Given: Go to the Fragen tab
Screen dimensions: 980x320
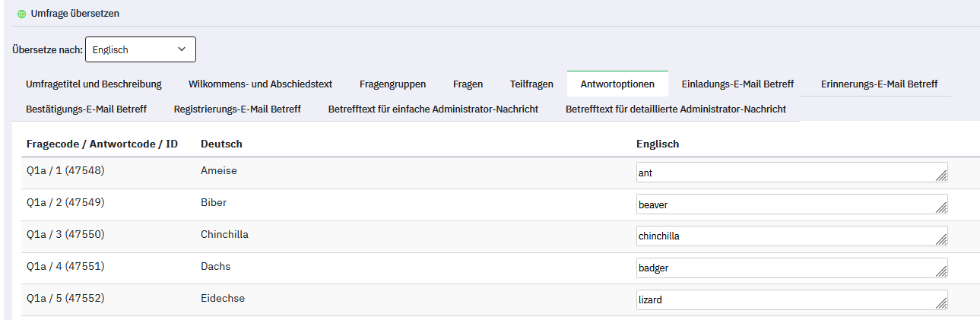Looking at the screenshot, I should tap(468, 84).
